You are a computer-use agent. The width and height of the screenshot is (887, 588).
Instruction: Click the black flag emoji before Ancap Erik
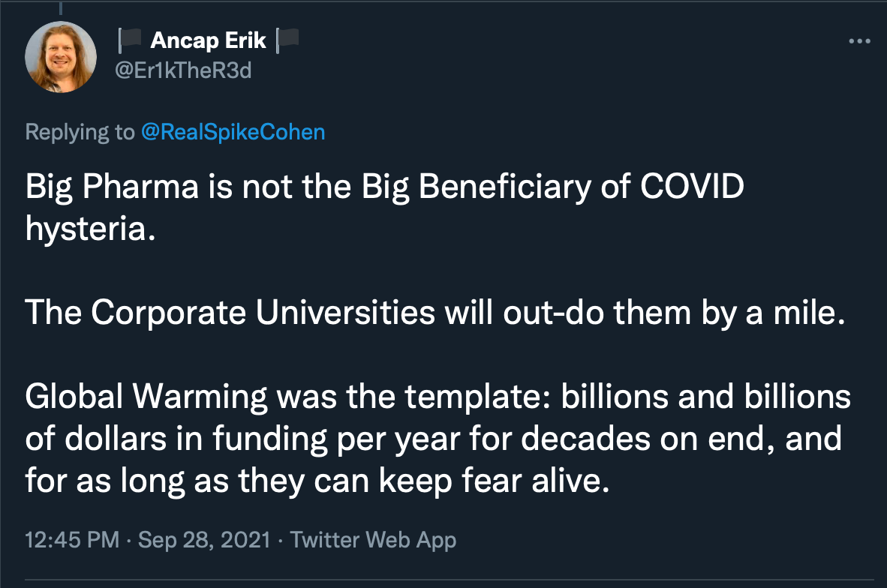(x=130, y=40)
